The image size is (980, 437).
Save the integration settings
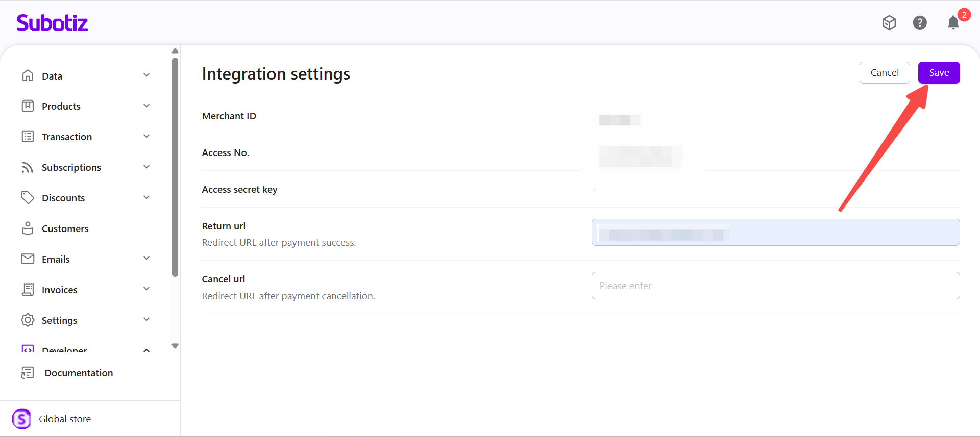coord(939,73)
